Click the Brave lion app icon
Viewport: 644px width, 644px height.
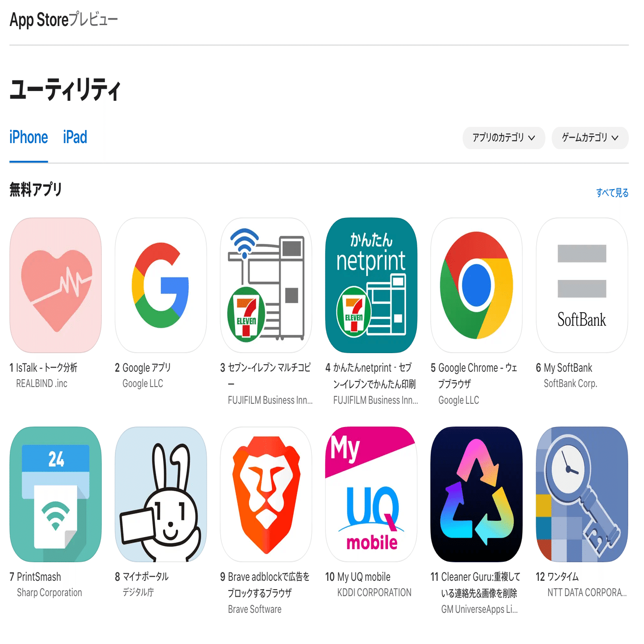point(266,494)
